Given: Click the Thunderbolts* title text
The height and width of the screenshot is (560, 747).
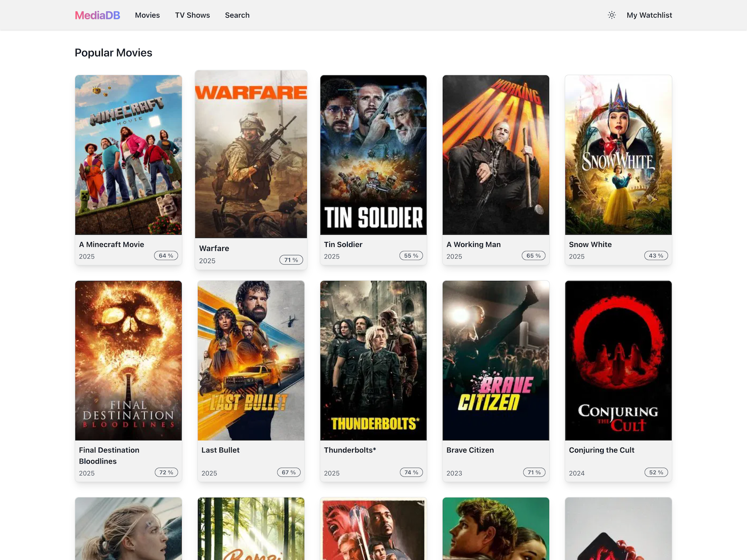Looking at the screenshot, I should coord(350,450).
